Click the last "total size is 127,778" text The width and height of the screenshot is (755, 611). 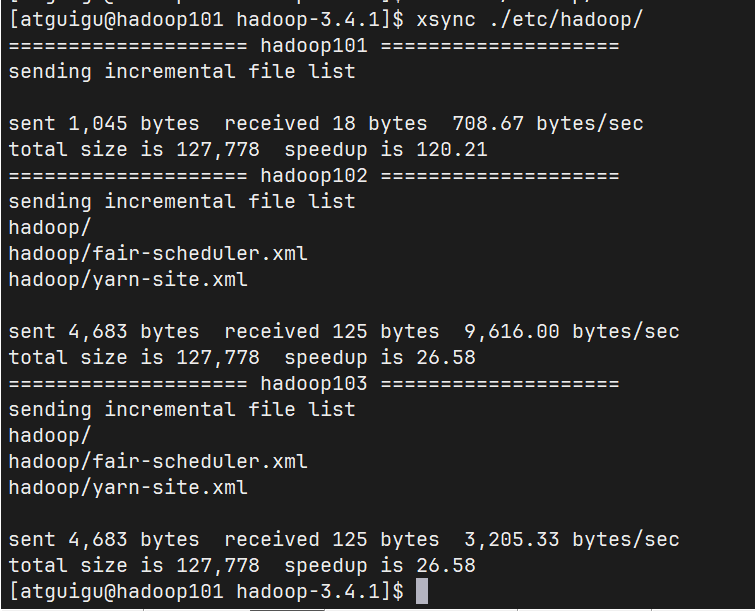[x=133, y=566]
